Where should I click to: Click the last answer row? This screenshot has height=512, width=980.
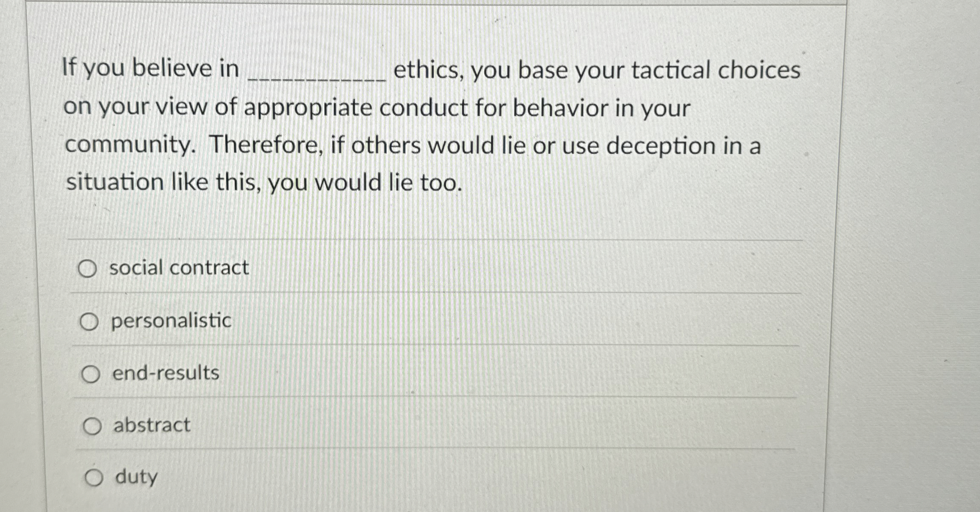pos(299,478)
